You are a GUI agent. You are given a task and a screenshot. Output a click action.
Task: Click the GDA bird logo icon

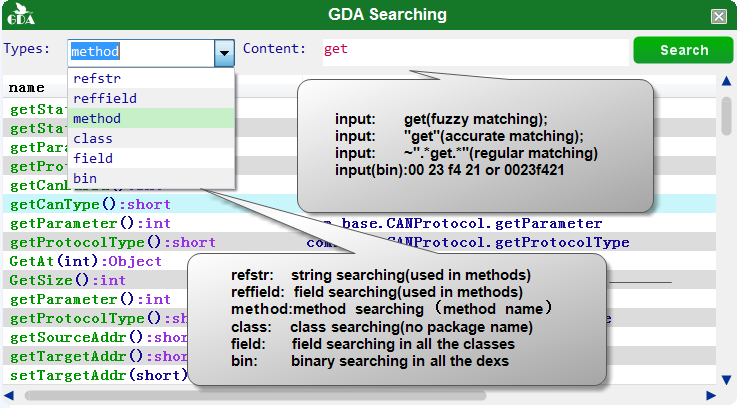[x=21, y=14]
